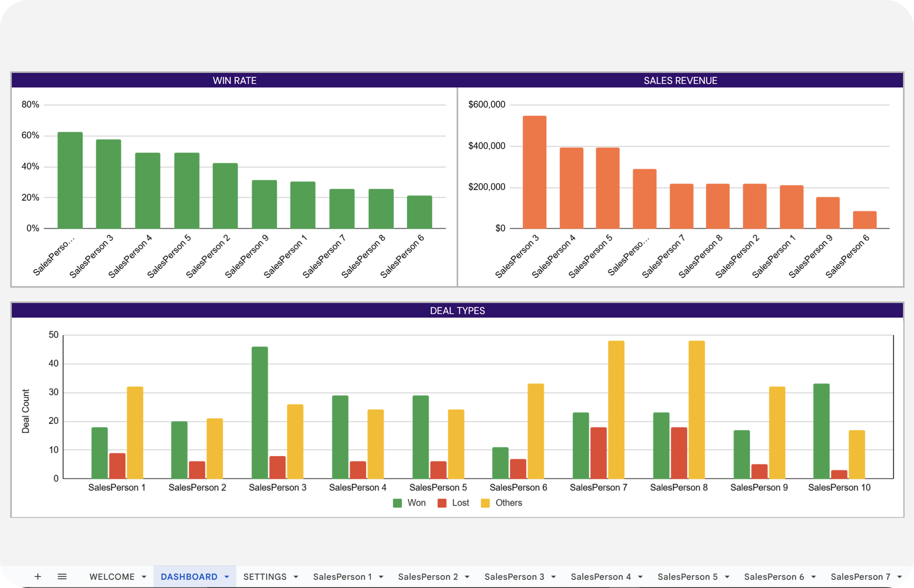
Task: Expand SalesPerson 4 tab menu arrow
Action: [641, 577]
